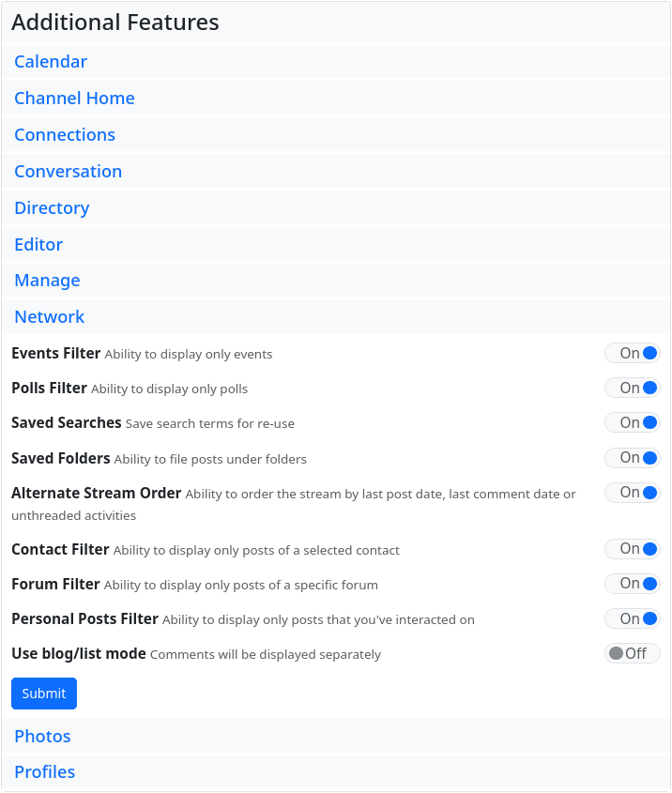Viewport: 672px width, 793px height.
Task: Turn off the Events Filter toggle
Action: [x=632, y=354]
